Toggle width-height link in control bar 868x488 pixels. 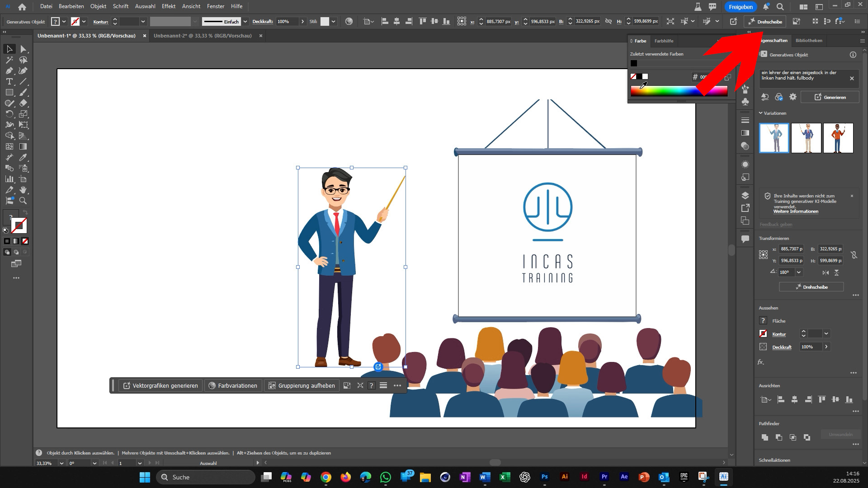pyautogui.click(x=609, y=21)
